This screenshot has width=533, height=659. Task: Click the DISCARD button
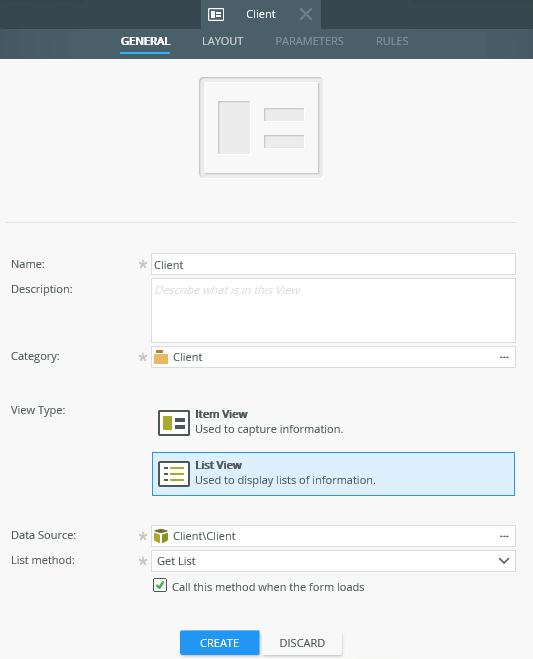coord(302,643)
